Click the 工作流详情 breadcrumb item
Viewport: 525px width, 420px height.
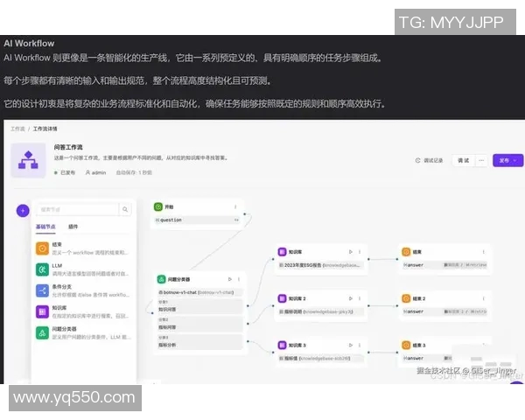tap(45, 129)
